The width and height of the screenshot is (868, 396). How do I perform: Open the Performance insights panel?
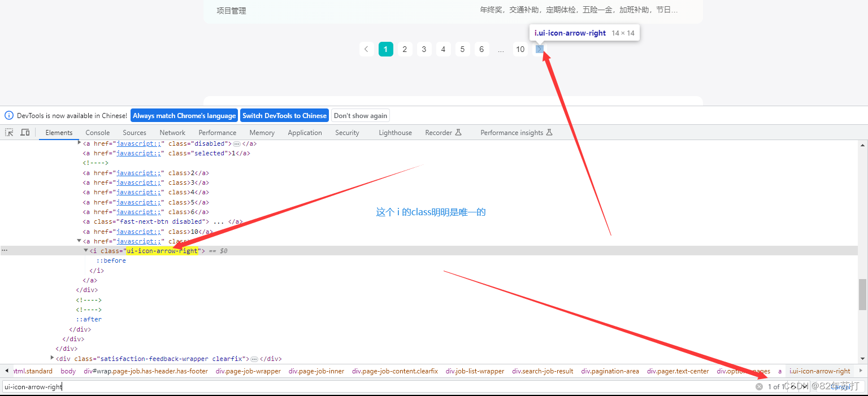(512, 132)
